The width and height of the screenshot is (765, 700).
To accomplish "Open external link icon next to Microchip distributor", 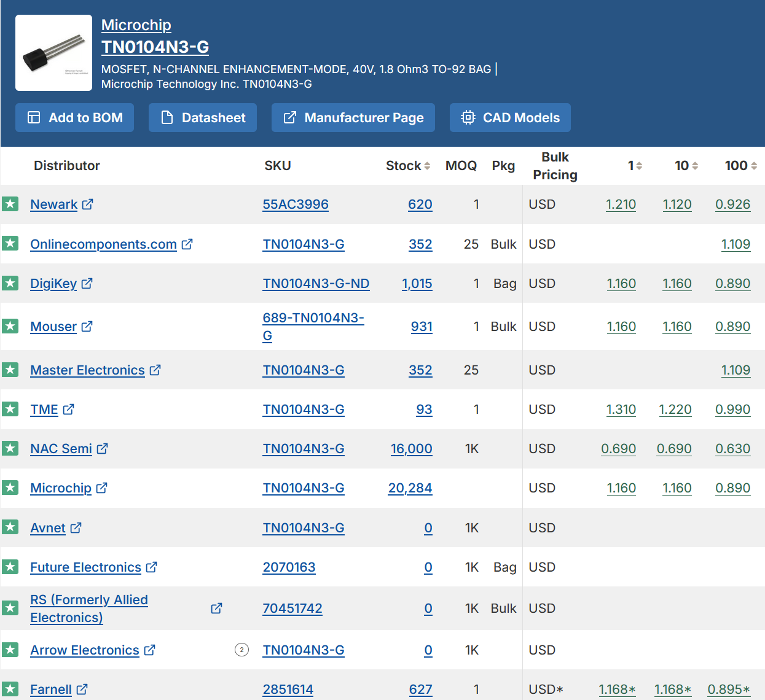I will point(101,488).
